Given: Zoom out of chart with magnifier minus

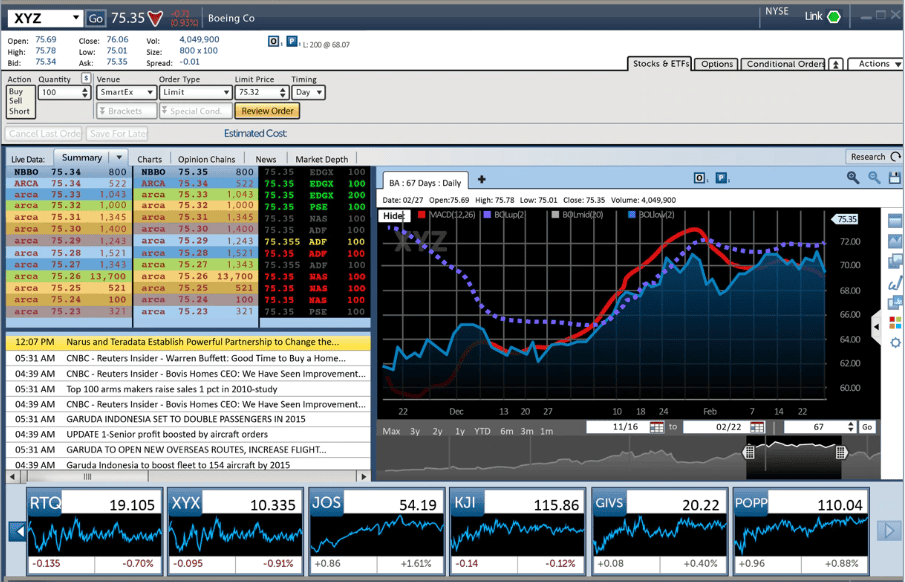Looking at the screenshot, I should click(874, 178).
